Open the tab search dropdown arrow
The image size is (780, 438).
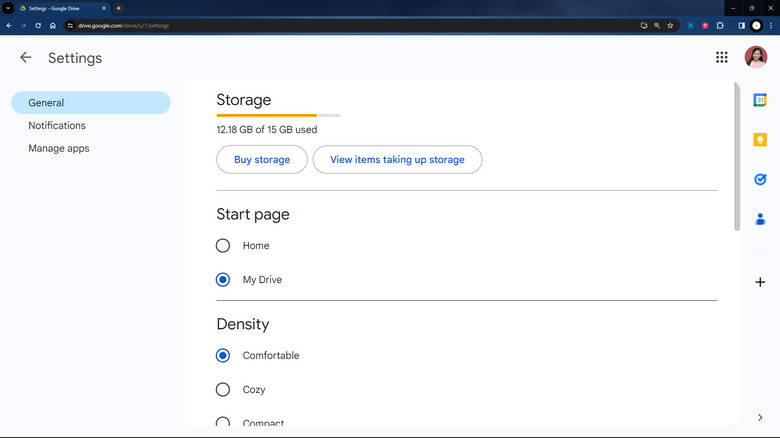click(8, 8)
